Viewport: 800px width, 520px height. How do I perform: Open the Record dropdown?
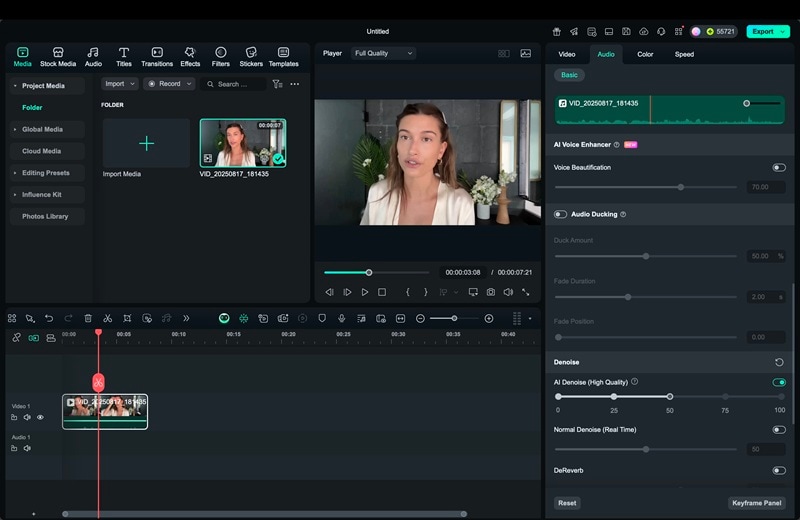[x=169, y=84]
